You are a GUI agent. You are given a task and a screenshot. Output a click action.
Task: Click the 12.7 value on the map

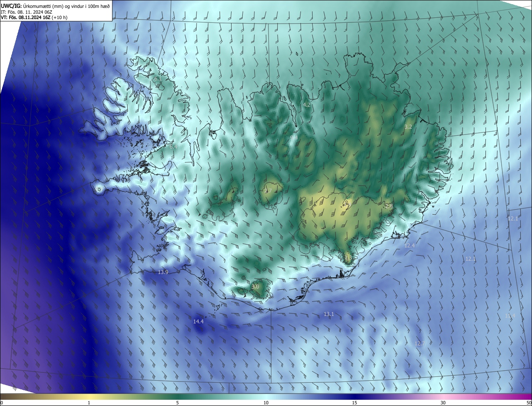[x=420, y=343]
